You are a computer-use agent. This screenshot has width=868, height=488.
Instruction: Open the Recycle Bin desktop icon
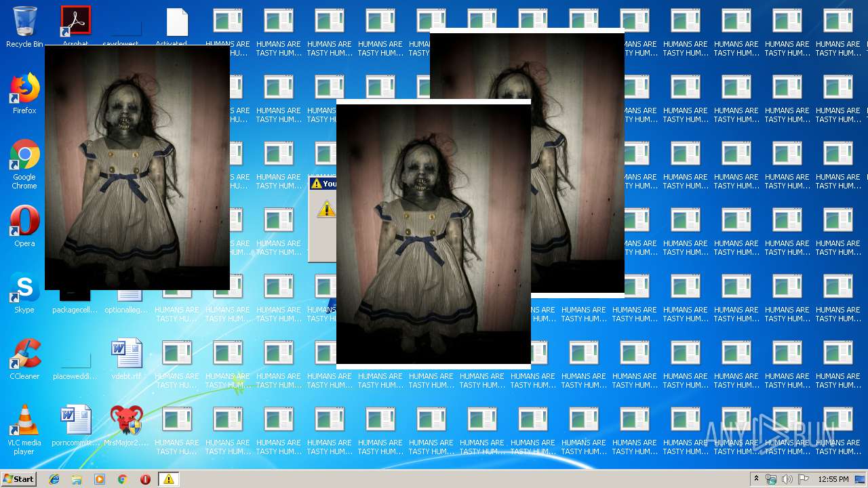click(24, 26)
